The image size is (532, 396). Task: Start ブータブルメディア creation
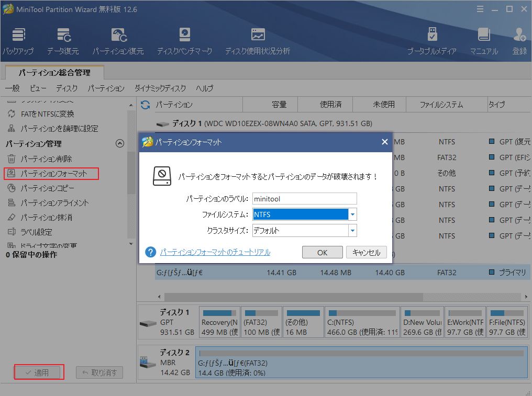coord(432,39)
